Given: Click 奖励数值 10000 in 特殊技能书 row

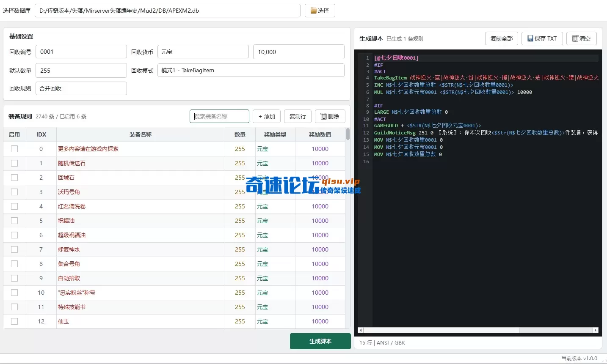Looking at the screenshot, I should [320, 307].
